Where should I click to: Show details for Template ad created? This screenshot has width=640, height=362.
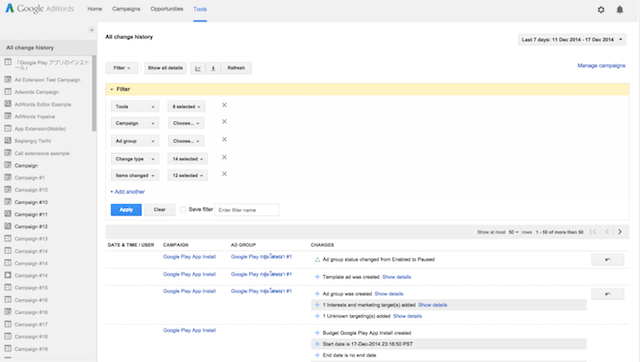pos(396,277)
